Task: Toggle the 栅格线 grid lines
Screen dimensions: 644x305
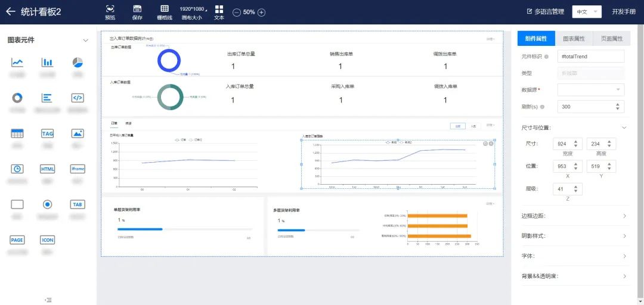Action: [x=165, y=12]
